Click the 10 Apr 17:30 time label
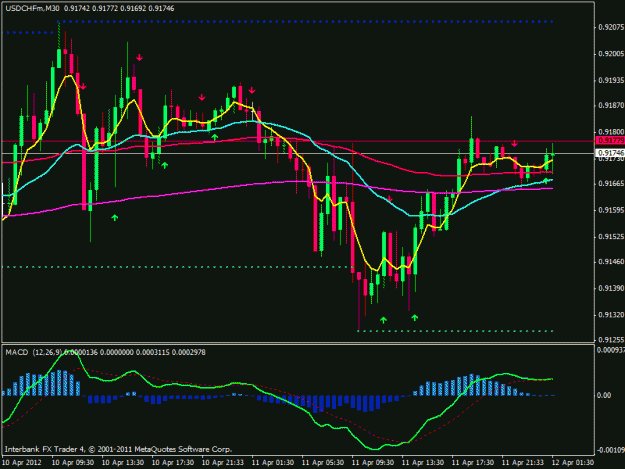The width and height of the screenshot is (625, 469). click(x=173, y=463)
